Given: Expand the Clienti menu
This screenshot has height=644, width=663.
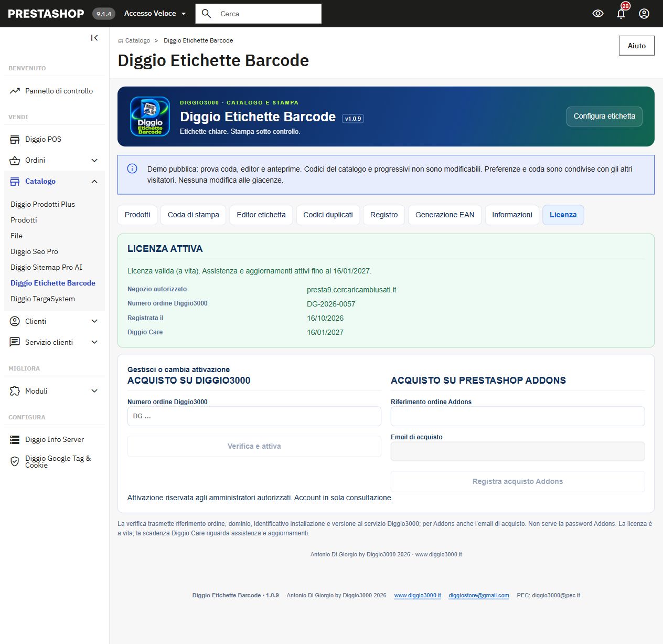Looking at the screenshot, I should [x=94, y=321].
